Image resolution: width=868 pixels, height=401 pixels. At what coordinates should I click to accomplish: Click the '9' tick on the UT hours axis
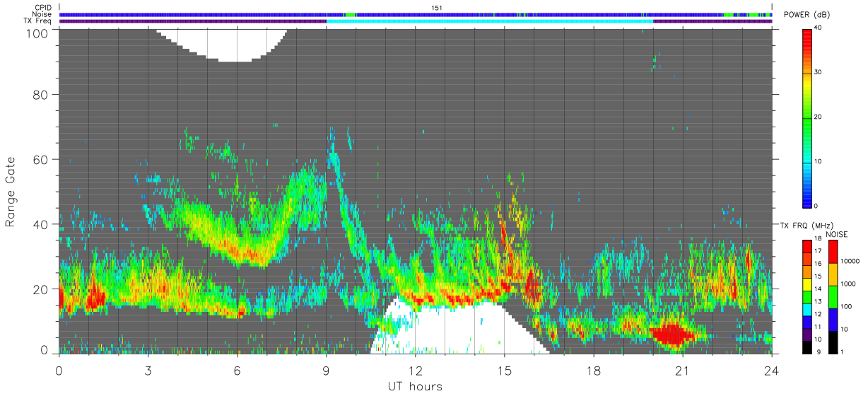(x=326, y=370)
